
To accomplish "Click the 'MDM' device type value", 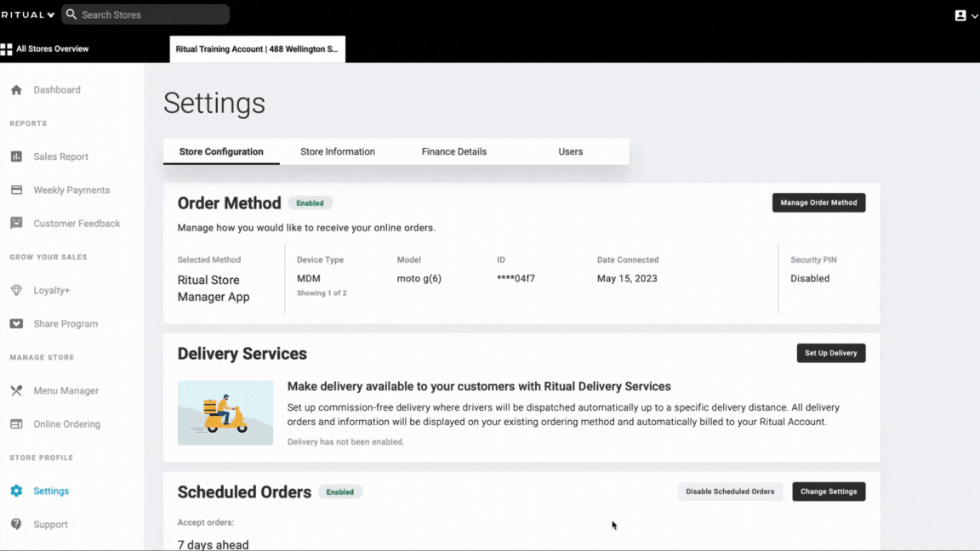I will click(x=309, y=279).
